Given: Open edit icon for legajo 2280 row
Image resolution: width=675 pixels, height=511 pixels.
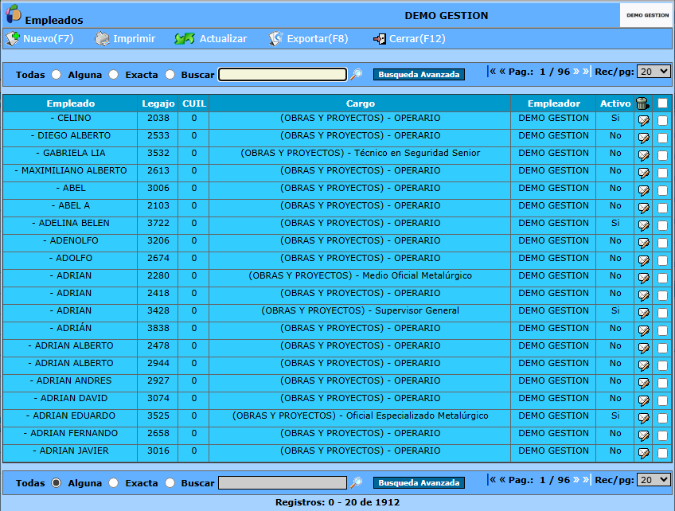Looking at the screenshot, I should coord(643,278).
